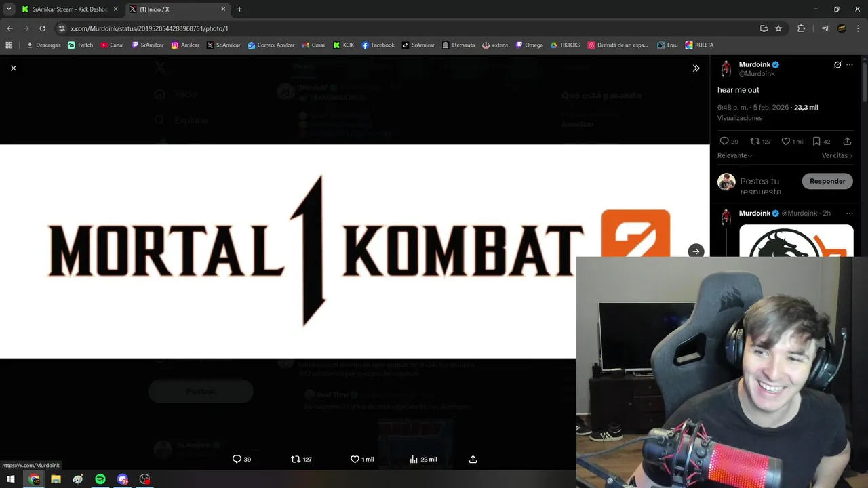
Task: Click the share icon under the photo
Action: tap(473, 459)
